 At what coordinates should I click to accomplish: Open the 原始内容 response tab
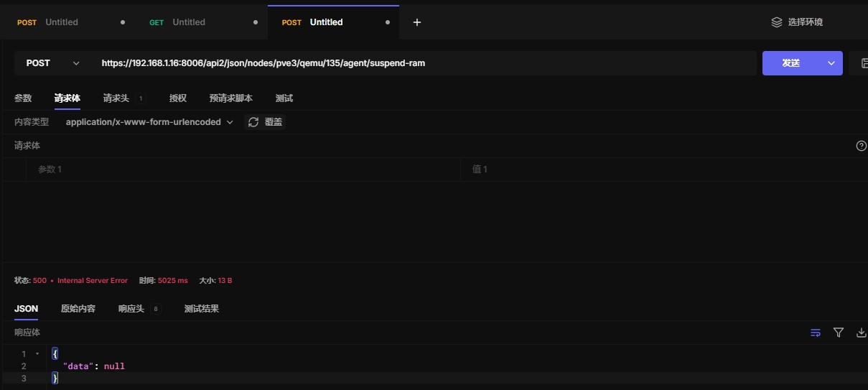[x=78, y=309]
